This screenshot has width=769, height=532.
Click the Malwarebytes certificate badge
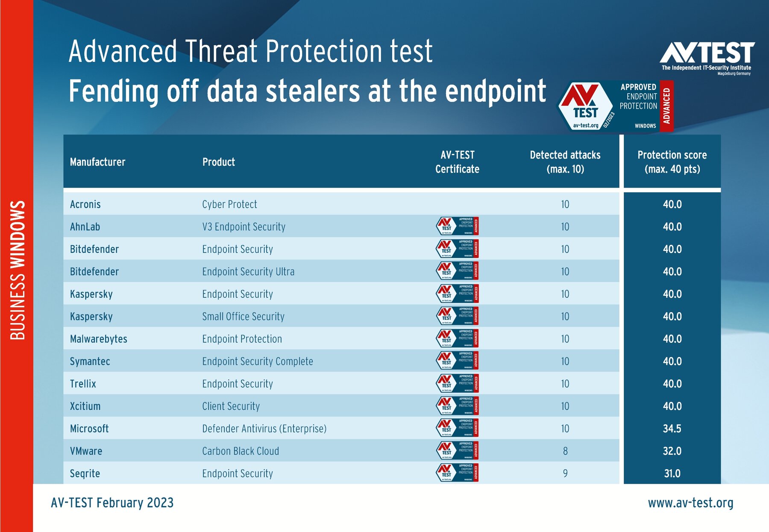tap(457, 338)
